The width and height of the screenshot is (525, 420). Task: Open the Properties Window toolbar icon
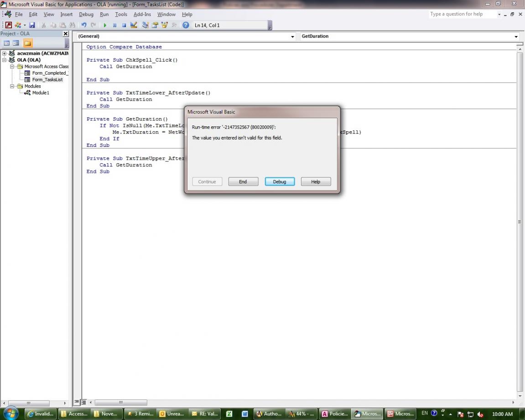(155, 25)
